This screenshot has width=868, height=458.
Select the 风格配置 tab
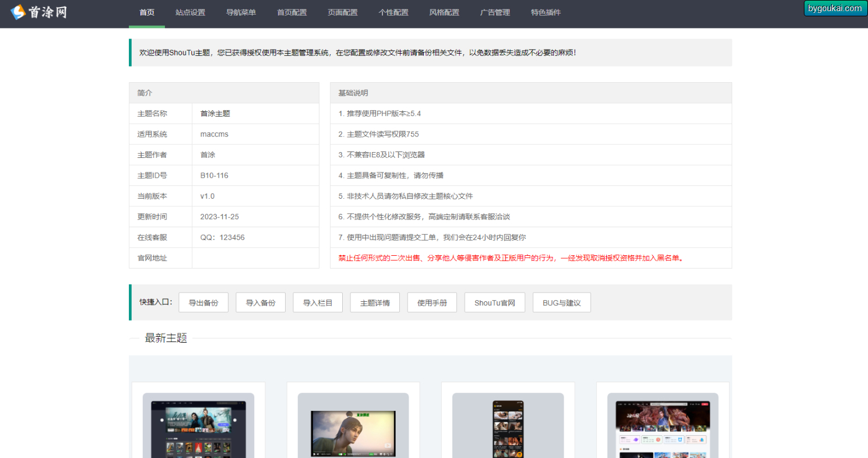[x=444, y=13]
